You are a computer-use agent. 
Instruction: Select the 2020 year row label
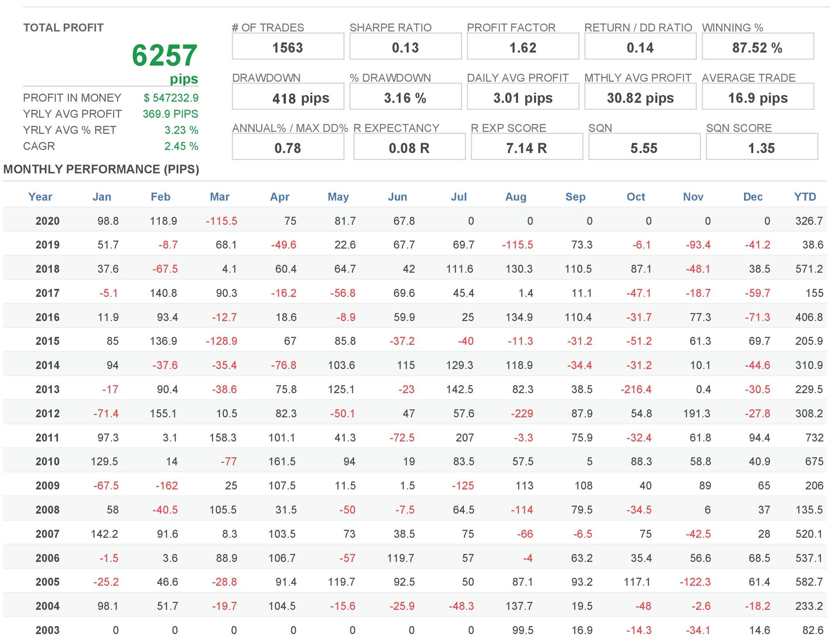coord(48,221)
